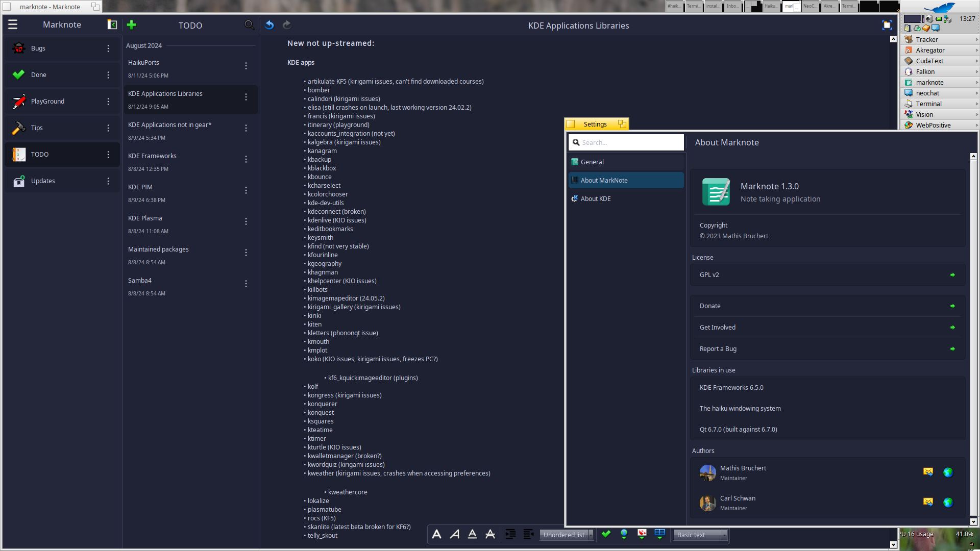Open options menu for KDE Frameworks note
The image size is (980, 551).
[x=246, y=160]
